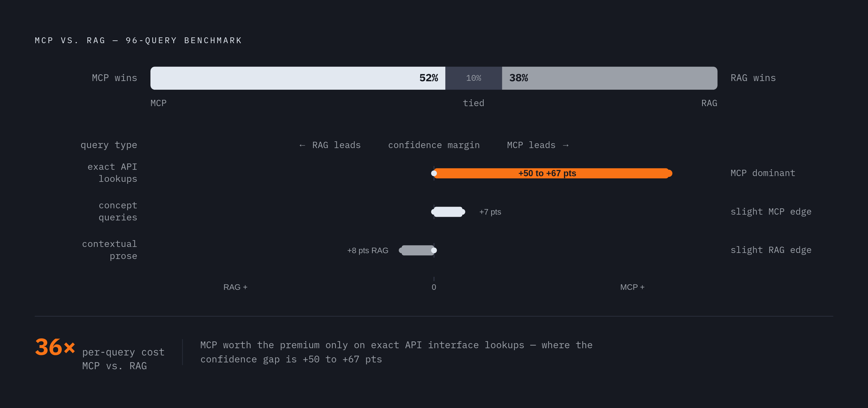The image size is (868, 408).
Task: Click the "0" axis tick label
Action: pyautogui.click(x=434, y=287)
